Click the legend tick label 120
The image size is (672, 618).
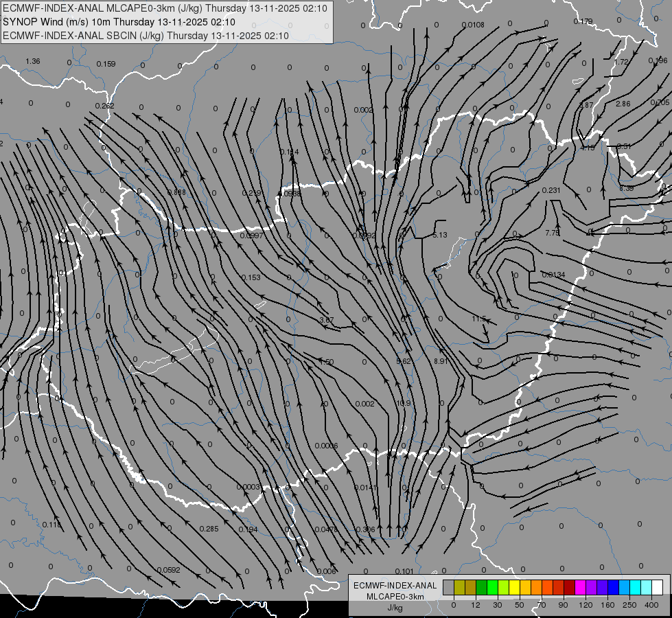click(586, 605)
